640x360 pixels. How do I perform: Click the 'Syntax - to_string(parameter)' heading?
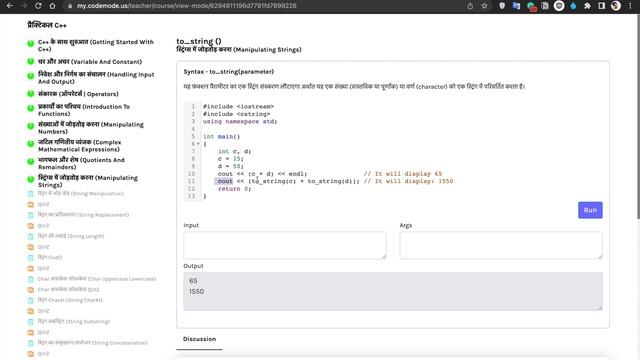click(x=229, y=72)
